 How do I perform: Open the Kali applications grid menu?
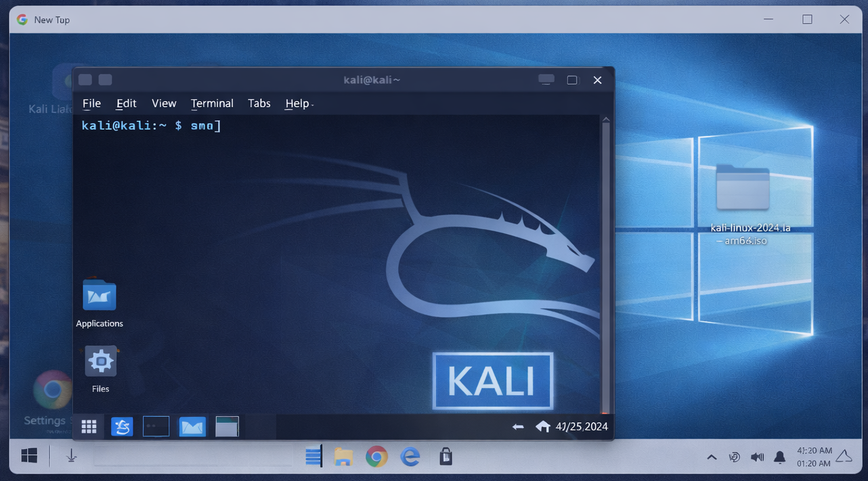coord(89,427)
